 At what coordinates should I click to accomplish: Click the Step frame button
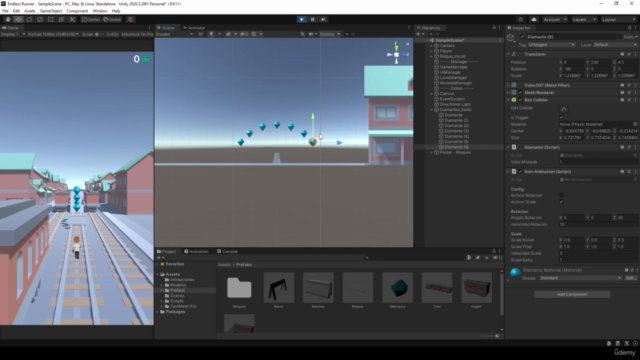coord(323,19)
